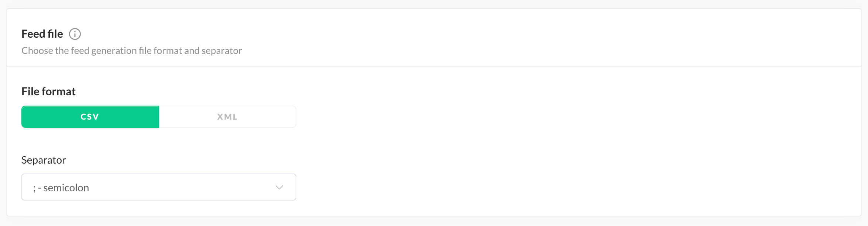
Task: Click the 'Feed file' heading
Action: pos(42,34)
